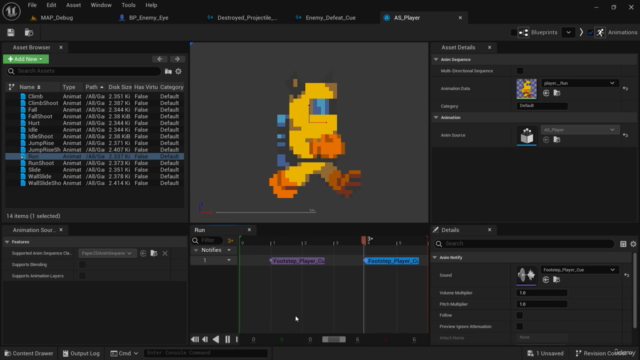Image resolution: width=640 pixels, height=360 pixels.
Task: Use selected asset for Sound property
Action: (x=546, y=280)
